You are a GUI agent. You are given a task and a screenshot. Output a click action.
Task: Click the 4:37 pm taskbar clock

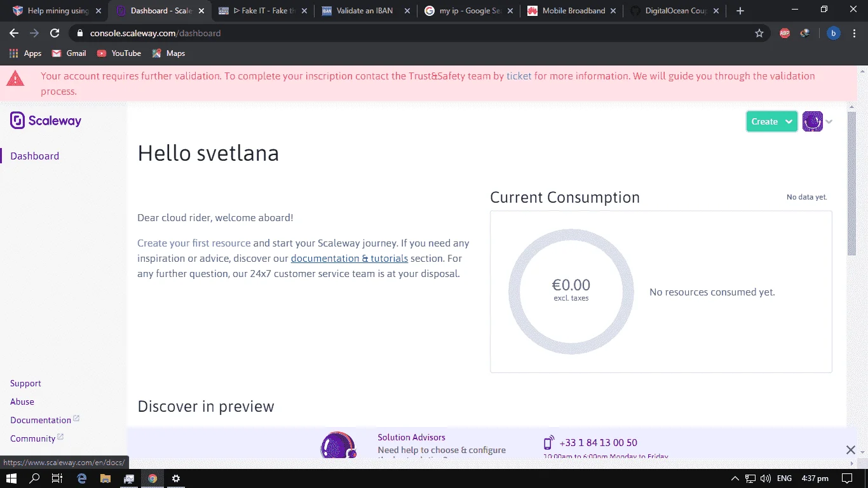[x=814, y=478]
